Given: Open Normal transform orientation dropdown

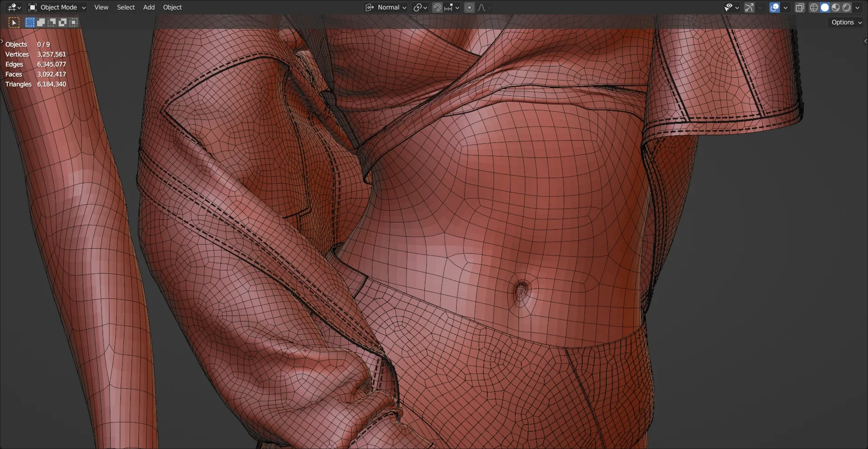Looking at the screenshot, I should point(386,7).
